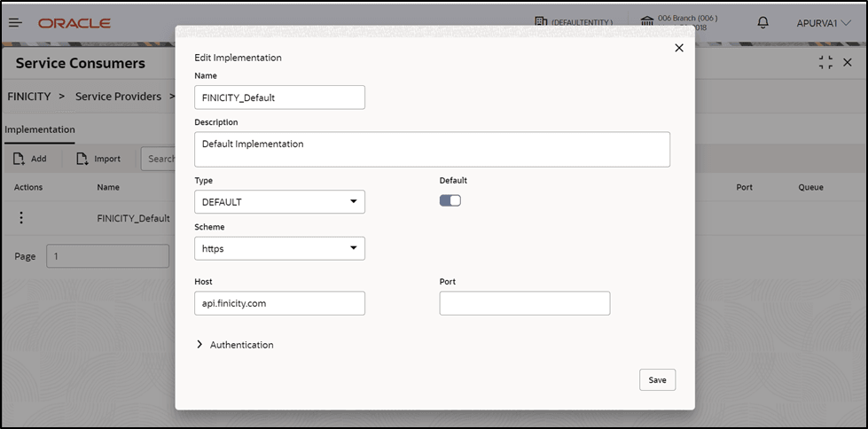Click the Oracle logo

point(74,23)
